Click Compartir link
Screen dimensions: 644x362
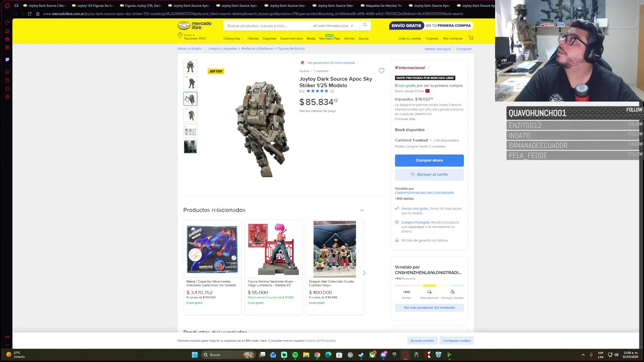(464, 49)
